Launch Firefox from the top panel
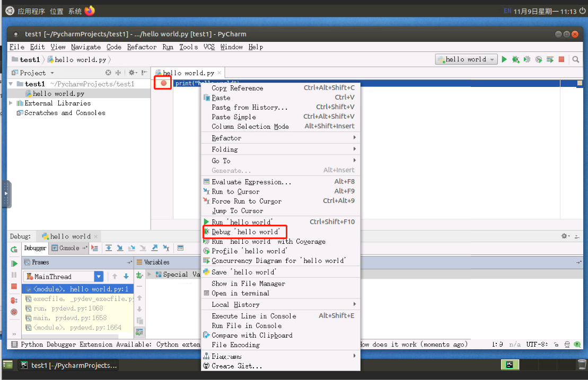The width and height of the screenshot is (588, 380). tap(90, 11)
